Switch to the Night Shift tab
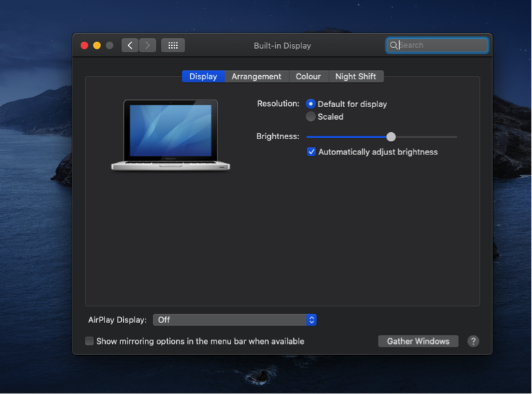532x394 pixels. (355, 77)
